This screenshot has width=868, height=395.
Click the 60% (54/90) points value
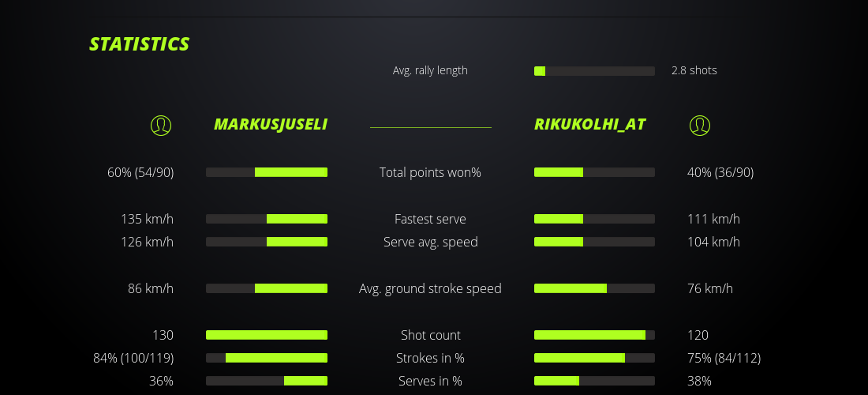140,172
